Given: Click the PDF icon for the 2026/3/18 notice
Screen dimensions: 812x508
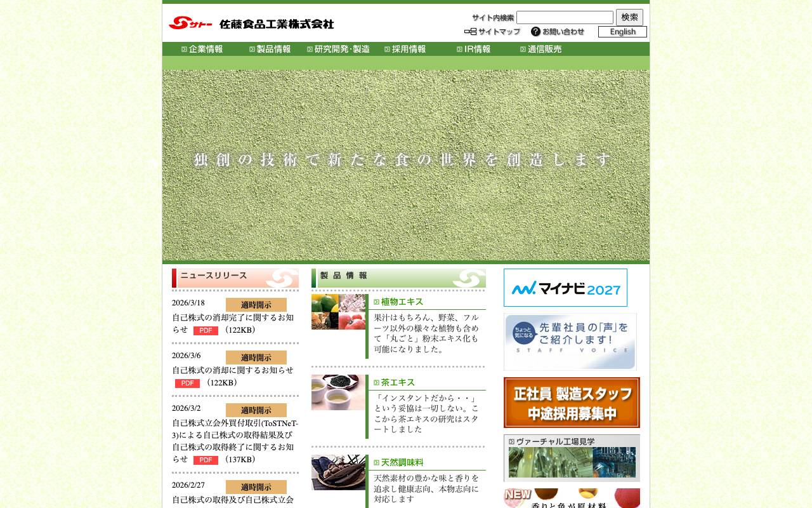Looking at the screenshot, I should [205, 330].
